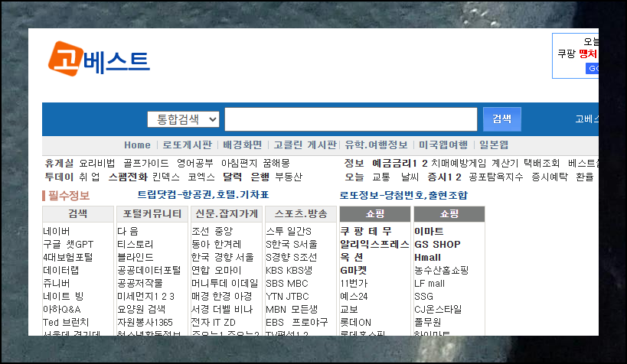Click the 계산기 link

pyautogui.click(x=505, y=163)
